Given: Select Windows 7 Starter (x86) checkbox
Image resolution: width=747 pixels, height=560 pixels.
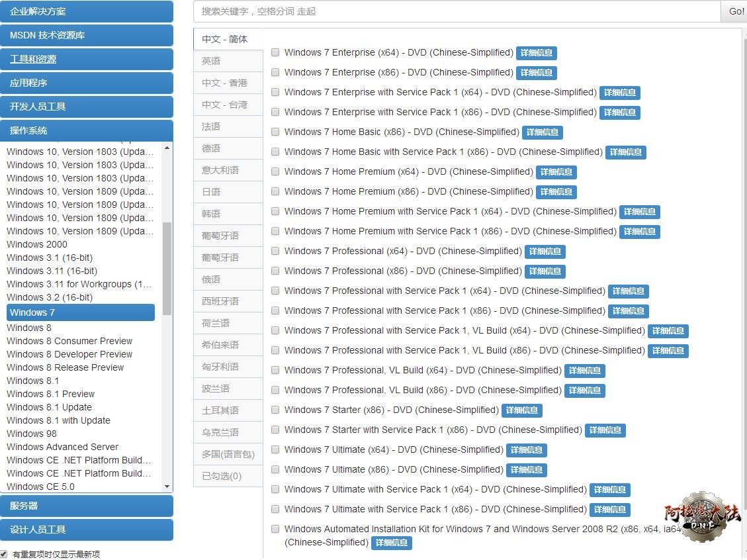Looking at the screenshot, I should tap(275, 410).
